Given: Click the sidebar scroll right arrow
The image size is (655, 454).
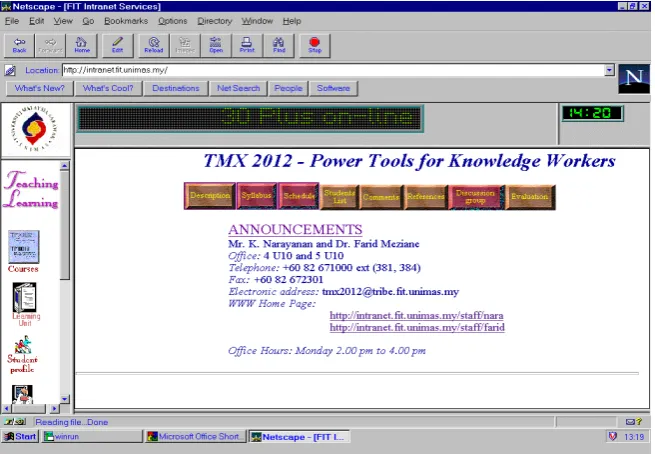Looking at the screenshot, I should tap(54, 408).
